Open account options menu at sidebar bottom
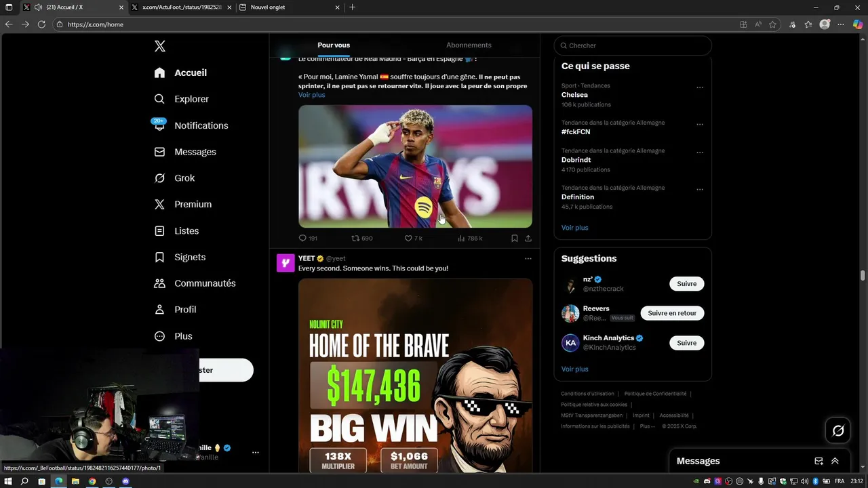868x488 pixels. coord(256,452)
